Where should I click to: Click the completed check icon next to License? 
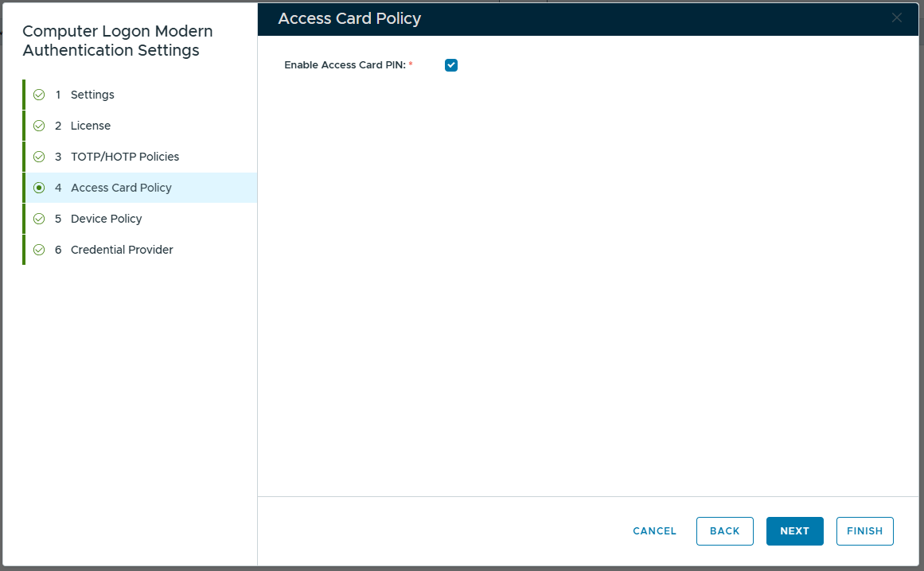[39, 126]
